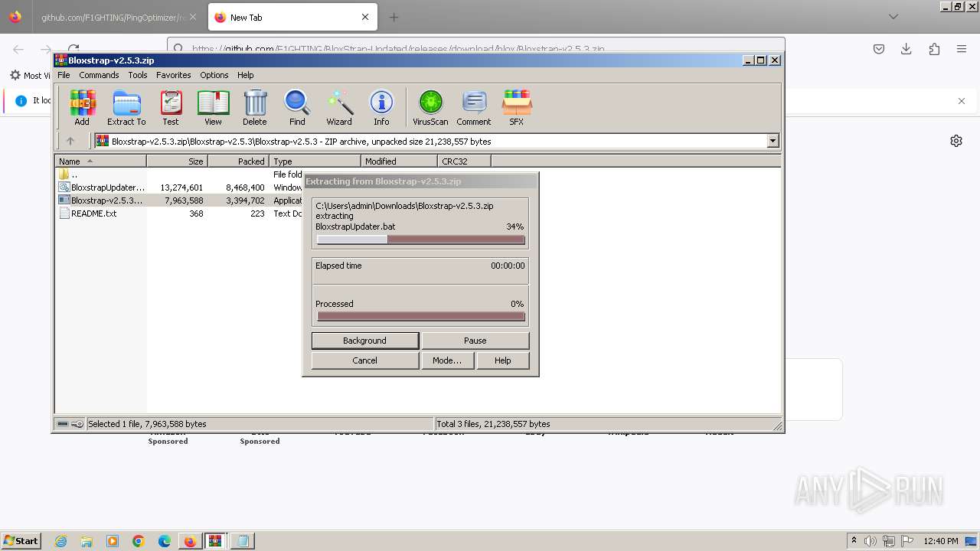Screen dimensions: 980x551
Task: Open Firefox Downloads panel icon
Action: (906, 49)
